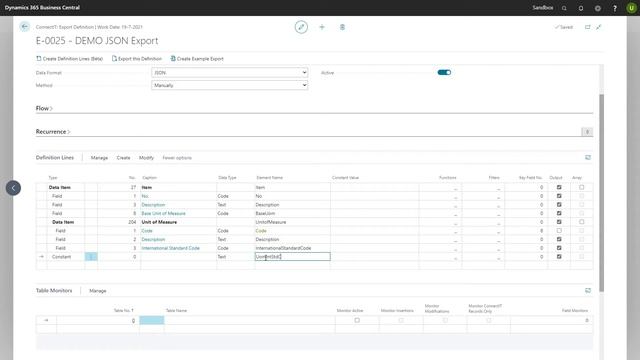This screenshot has height=360, width=640.
Task: Click the Table No. lookup cell
Action: tap(152, 320)
